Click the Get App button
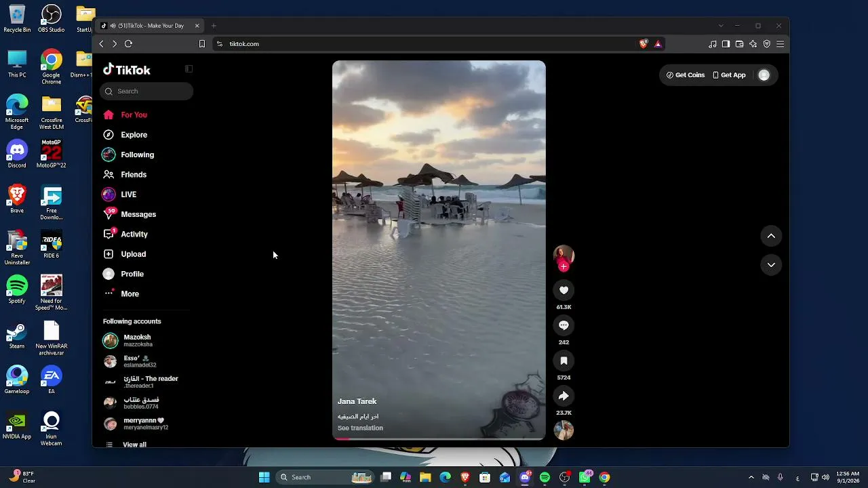This screenshot has width=868, height=488. [x=729, y=75]
